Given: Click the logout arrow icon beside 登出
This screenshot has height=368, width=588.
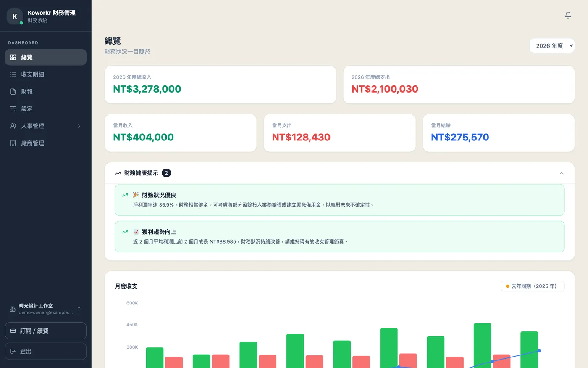Looking at the screenshot, I should [x=13, y=351].
